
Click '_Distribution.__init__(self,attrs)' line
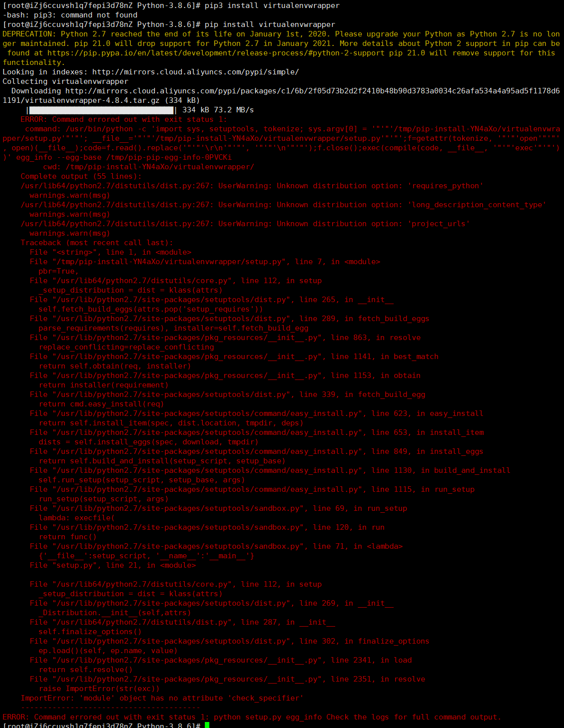click(x=114, y=613)
